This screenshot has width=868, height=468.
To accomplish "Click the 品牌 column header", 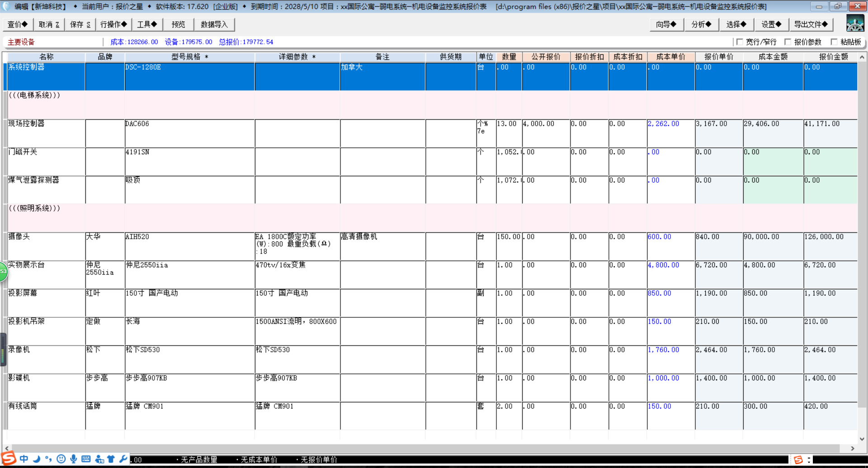I will click(105, 57).
